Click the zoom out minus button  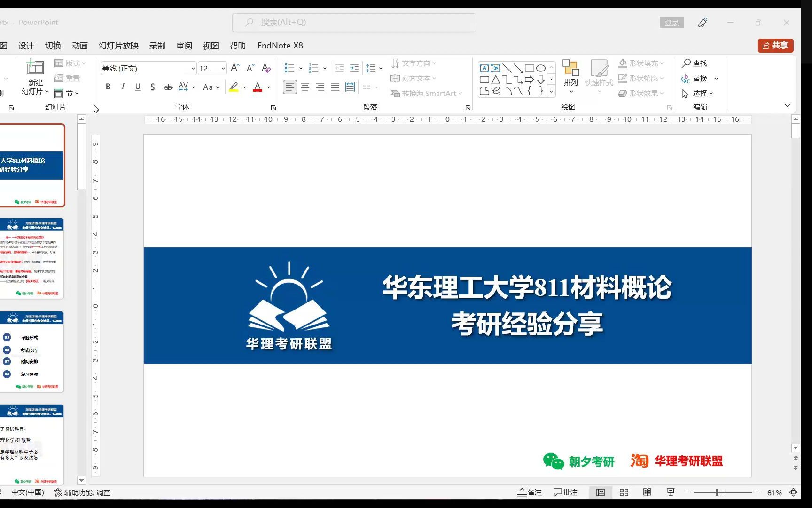(x=688, y=492)
